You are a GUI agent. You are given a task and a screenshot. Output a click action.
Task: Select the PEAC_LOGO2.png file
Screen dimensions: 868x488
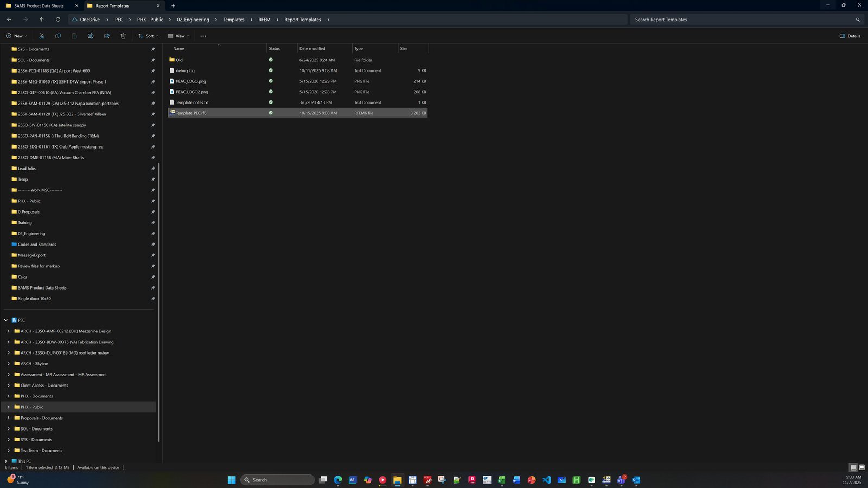point(297,92)
